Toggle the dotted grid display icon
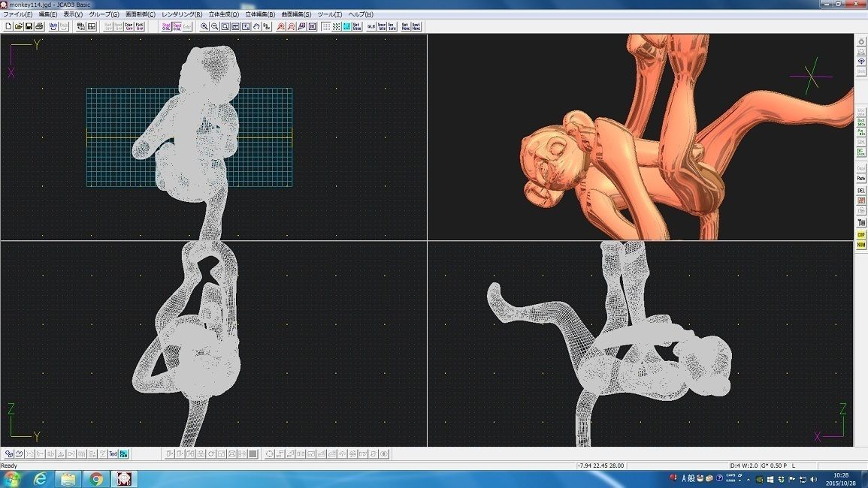 [x=326, y=26]
